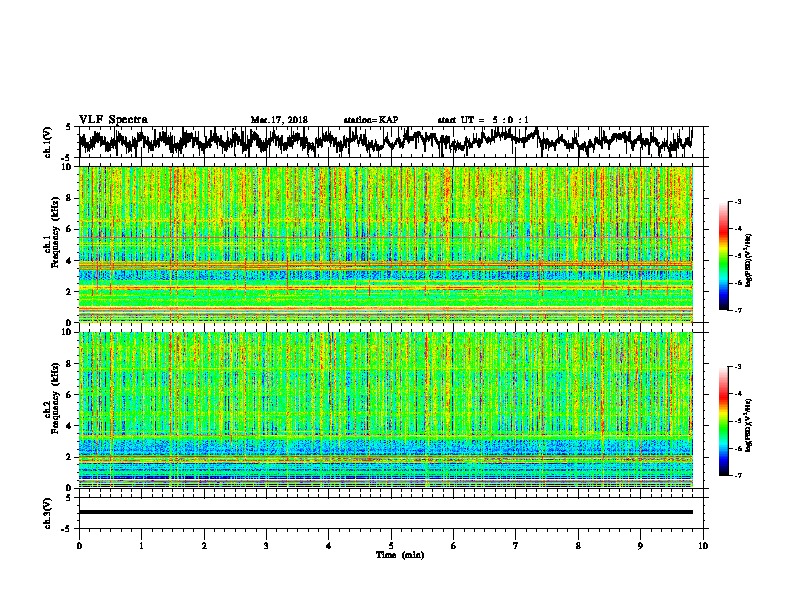Screen dimensions: 792x612
Task: Click the "ch.3(V)" axis label
Action: (48, 513)
